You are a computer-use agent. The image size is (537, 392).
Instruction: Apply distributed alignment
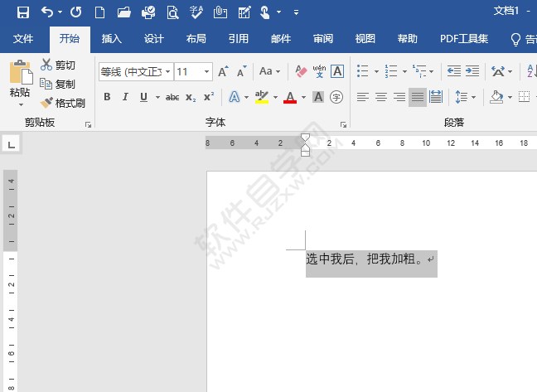point(436,97)
